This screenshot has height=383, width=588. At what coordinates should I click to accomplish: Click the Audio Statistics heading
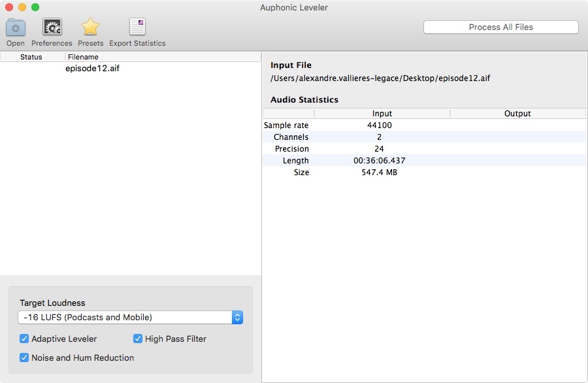[304, 99]
